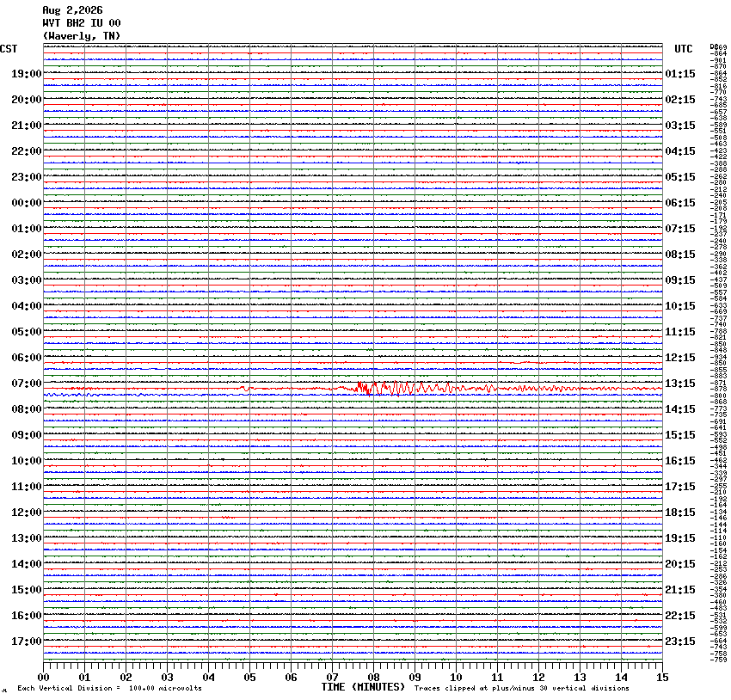Click the 15 minute tick label
731x700 pixels.
(x=662, y=678)
